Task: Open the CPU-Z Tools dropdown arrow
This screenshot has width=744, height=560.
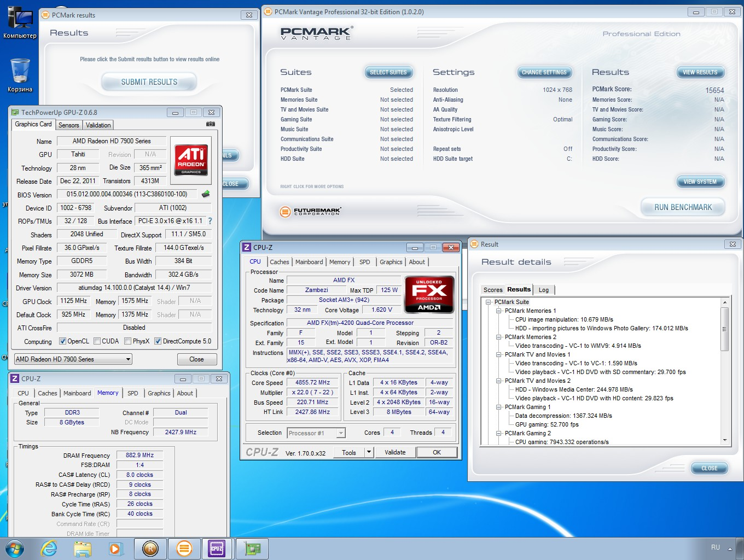Action: click(369, 452)
